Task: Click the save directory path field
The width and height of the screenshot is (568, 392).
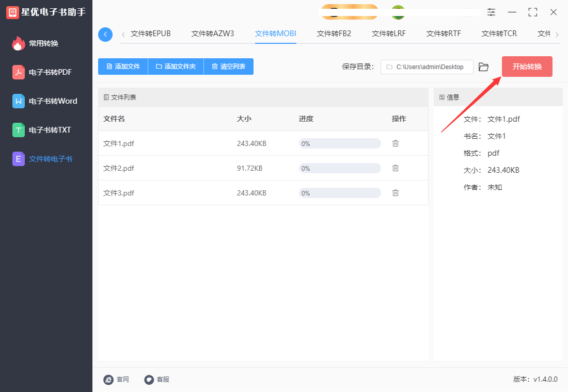Action: point(427,67)
